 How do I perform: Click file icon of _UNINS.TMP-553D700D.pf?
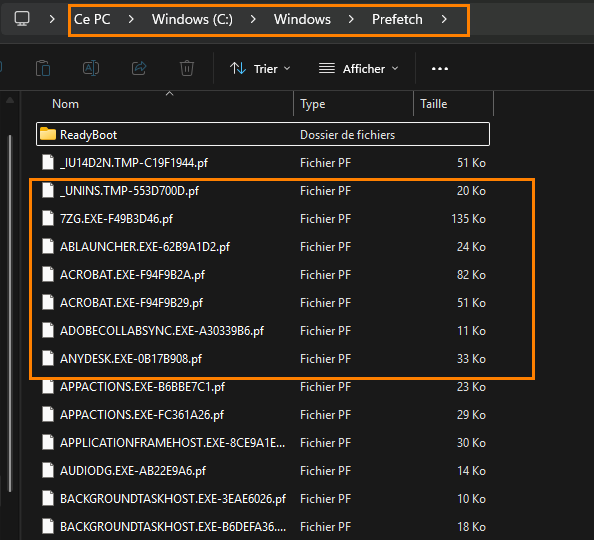tap(48, 190)
